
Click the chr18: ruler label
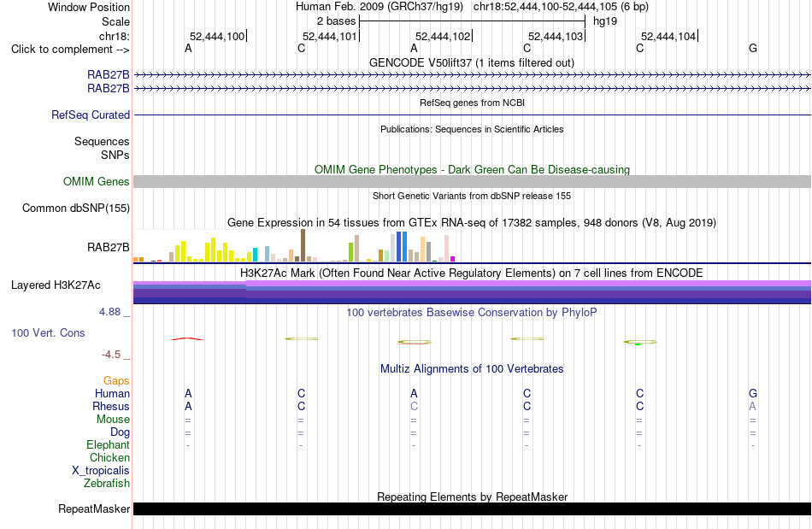point(114,36)
